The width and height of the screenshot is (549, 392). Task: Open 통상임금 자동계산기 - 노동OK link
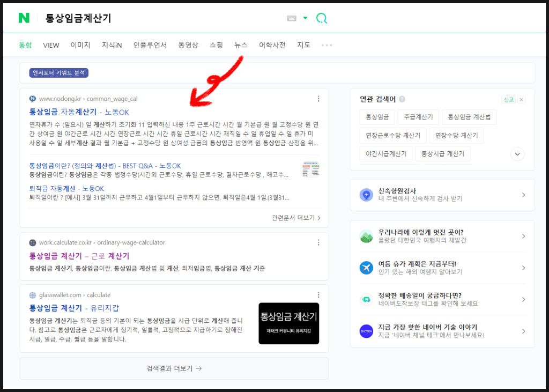click(79, 112)
